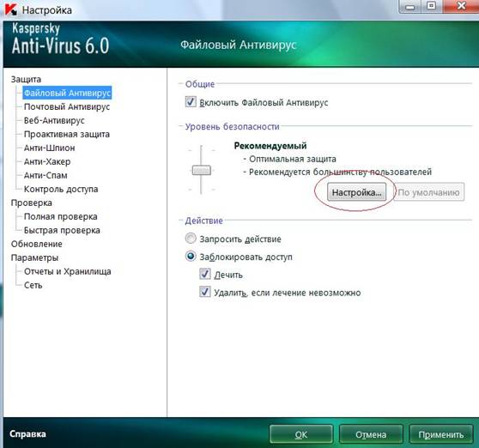Open the Настройка... security settings button

[x=356, y=192]
